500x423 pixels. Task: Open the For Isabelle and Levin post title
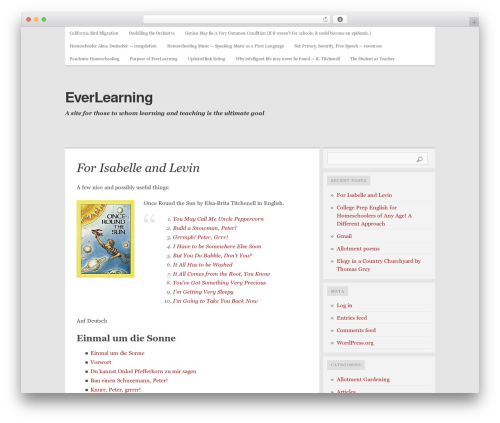pos(138,168)
